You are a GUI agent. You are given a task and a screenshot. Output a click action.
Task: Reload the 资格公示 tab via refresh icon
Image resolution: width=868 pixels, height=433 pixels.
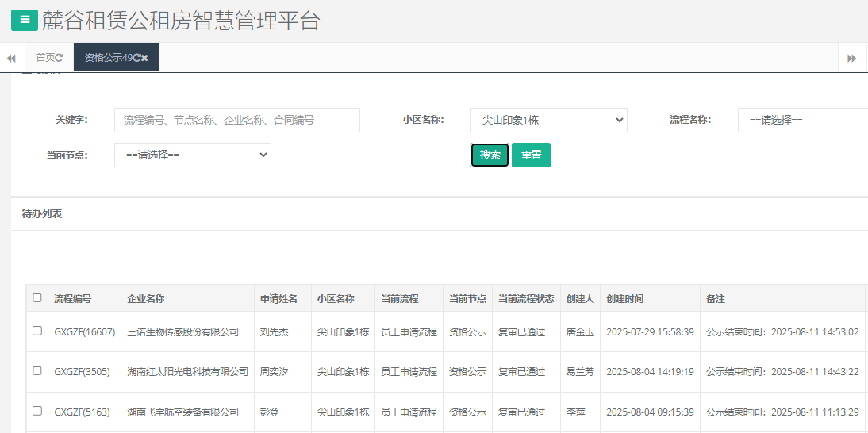coord(136,58)
